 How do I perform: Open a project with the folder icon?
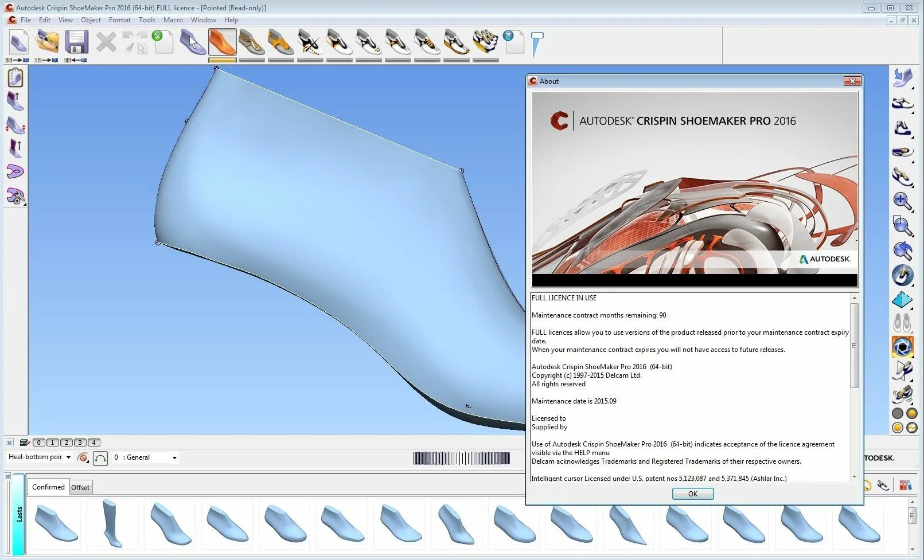tap(47, 42)
